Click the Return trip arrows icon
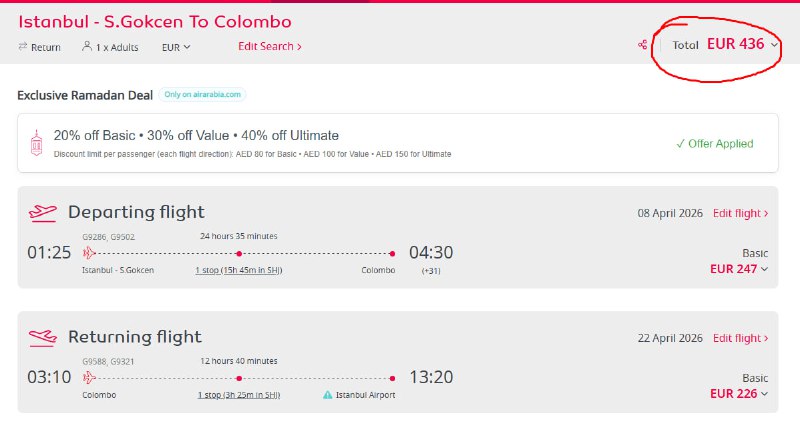Image resolution: width=800 pixels, height=430 pixels. [x=23, y=47]
